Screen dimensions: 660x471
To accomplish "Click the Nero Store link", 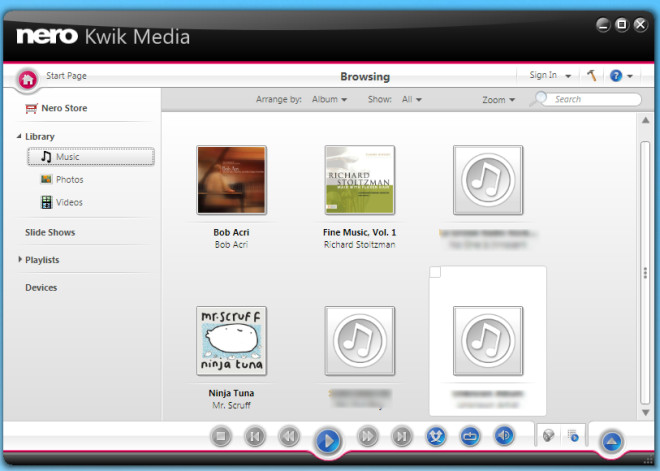I will pyautogui.click(x=64, y=108).
